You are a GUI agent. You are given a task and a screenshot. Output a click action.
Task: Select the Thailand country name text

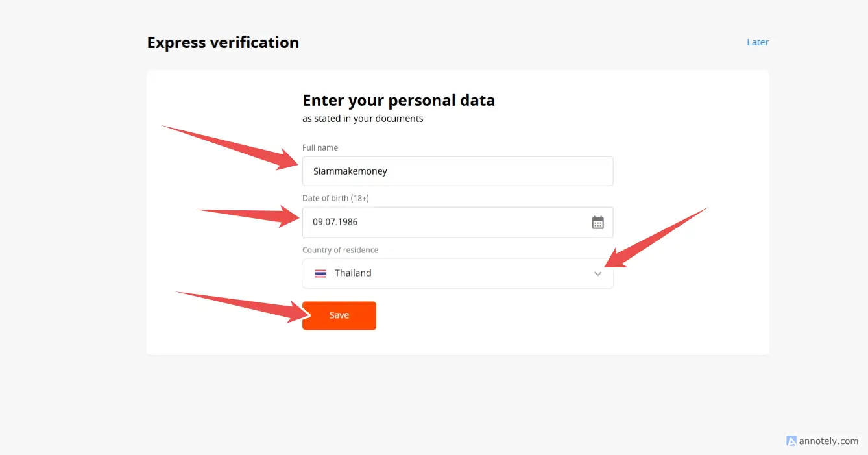pos(353,273)
